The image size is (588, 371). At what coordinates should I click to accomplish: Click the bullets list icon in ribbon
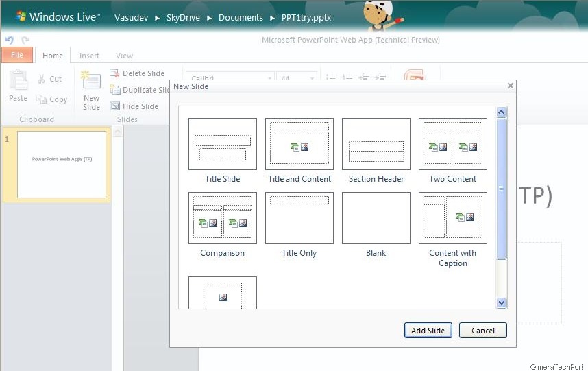click(x=331, y=77)
